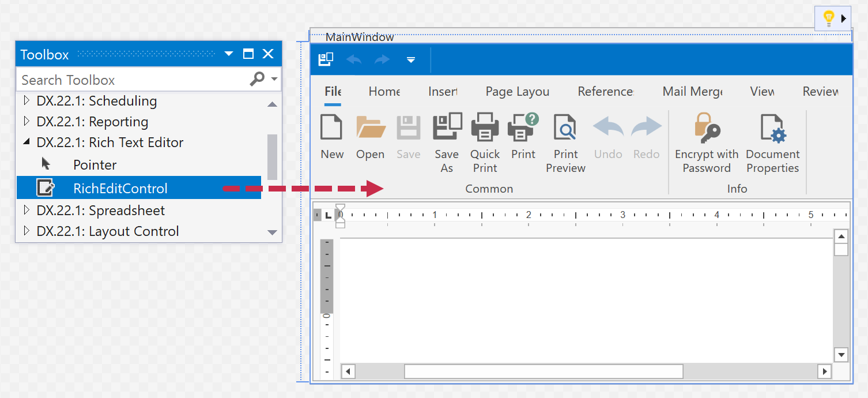Click the Open folder icon

370,128
